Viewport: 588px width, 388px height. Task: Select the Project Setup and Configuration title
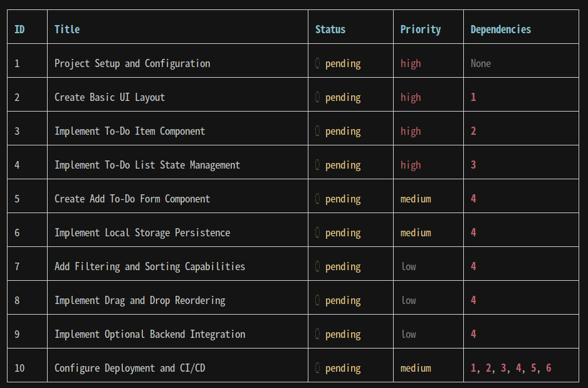point(132,63)
